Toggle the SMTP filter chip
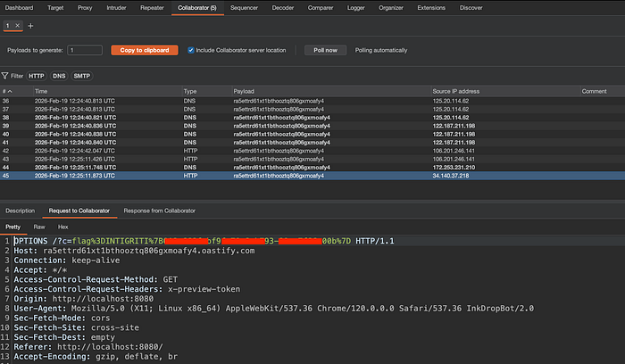 tap(82, 76)
